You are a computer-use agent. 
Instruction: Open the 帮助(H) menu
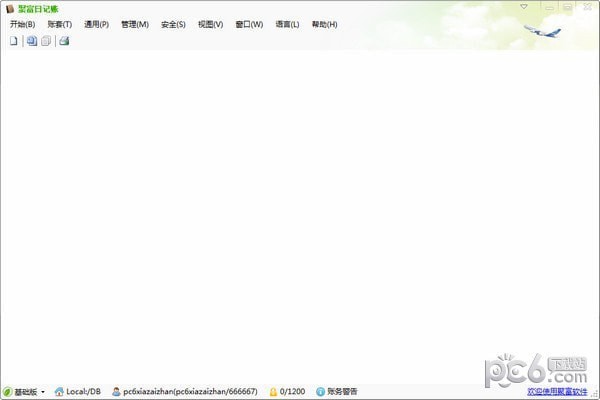point(324,24)
